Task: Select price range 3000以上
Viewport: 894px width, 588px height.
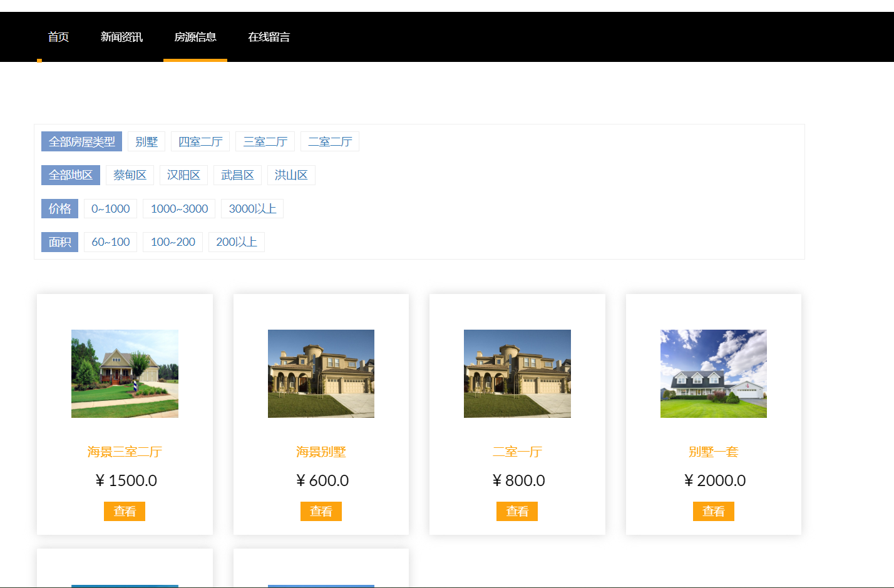Action: click(252, 208)
